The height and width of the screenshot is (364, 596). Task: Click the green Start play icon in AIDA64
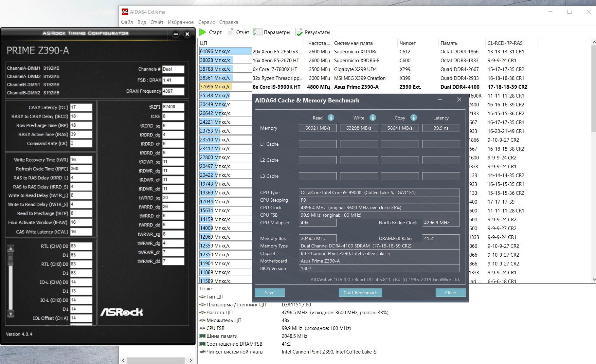pos(203,32)
